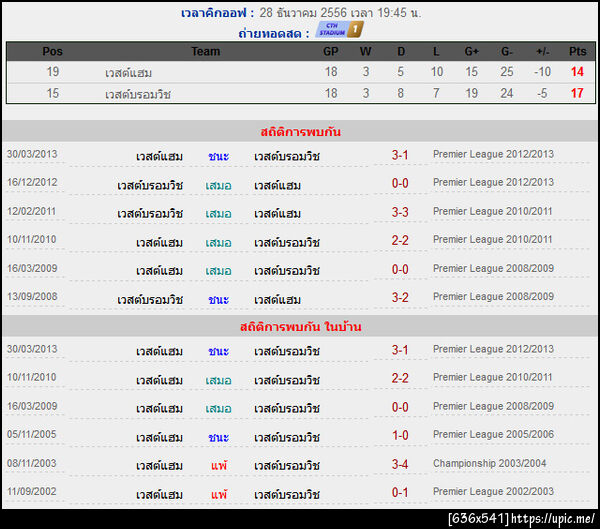Click position 15 in the standings table

52,93
